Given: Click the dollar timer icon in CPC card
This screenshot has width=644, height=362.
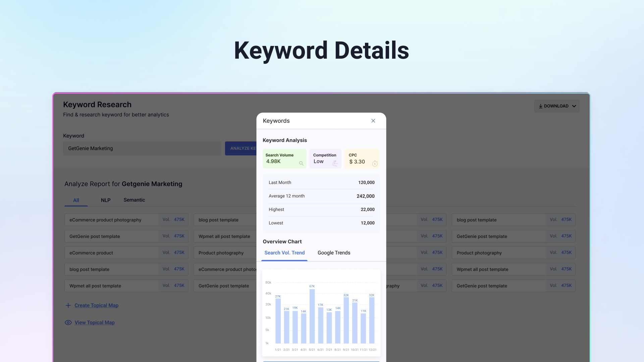Looking at the screenshot, I should tap(375, 164).
